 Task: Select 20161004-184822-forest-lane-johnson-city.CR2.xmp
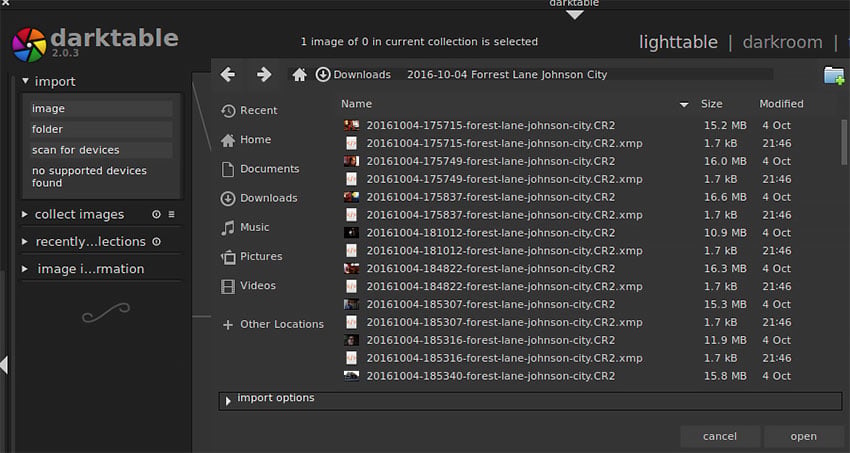[x=504, y=287]
